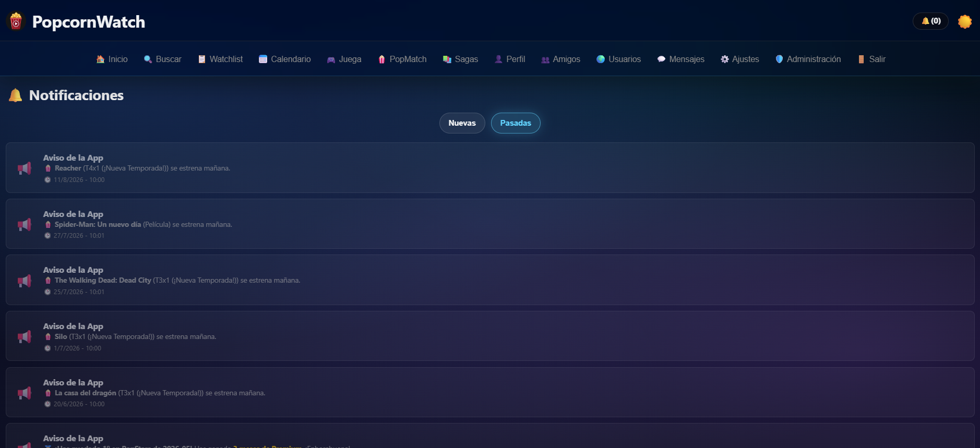980x448 pixels.
Task: Click the house icon next to Inicio
Action: (101, 59)
